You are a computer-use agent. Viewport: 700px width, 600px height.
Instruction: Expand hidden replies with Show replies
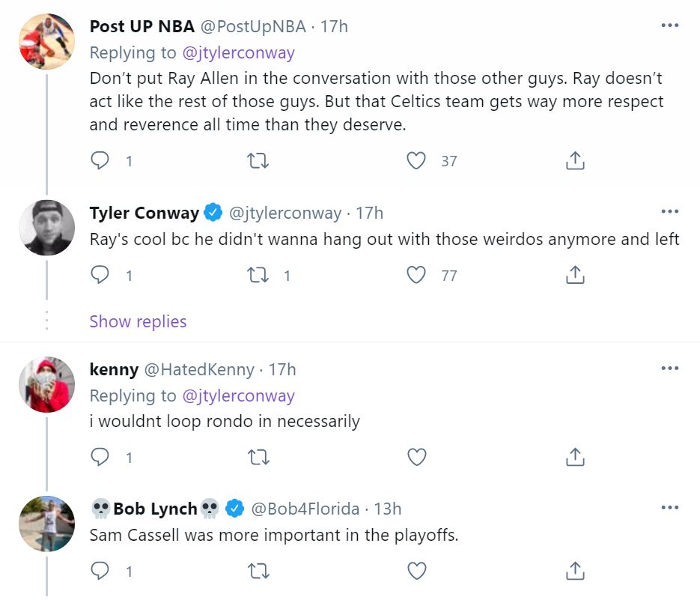(138, 321)
